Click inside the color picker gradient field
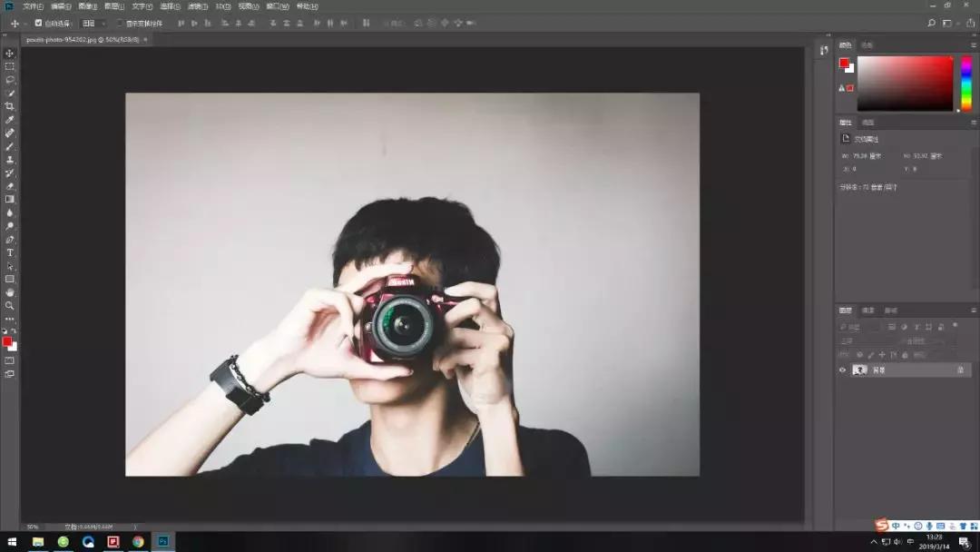980x552 pixels. 905,84
